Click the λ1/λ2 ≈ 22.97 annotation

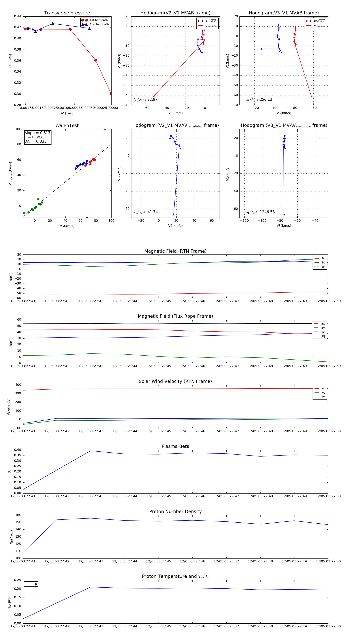(146, 100)
